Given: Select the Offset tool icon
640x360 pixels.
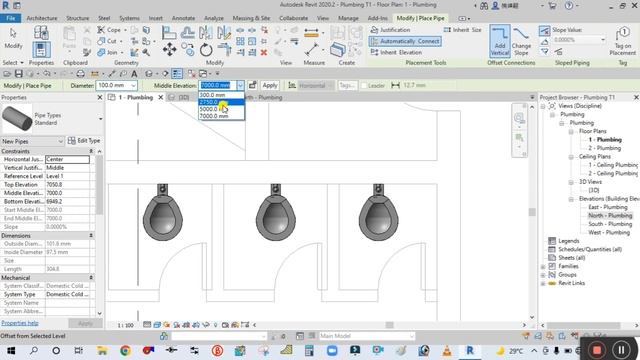Looking at the screenshot, I should (x=187, y=32).
